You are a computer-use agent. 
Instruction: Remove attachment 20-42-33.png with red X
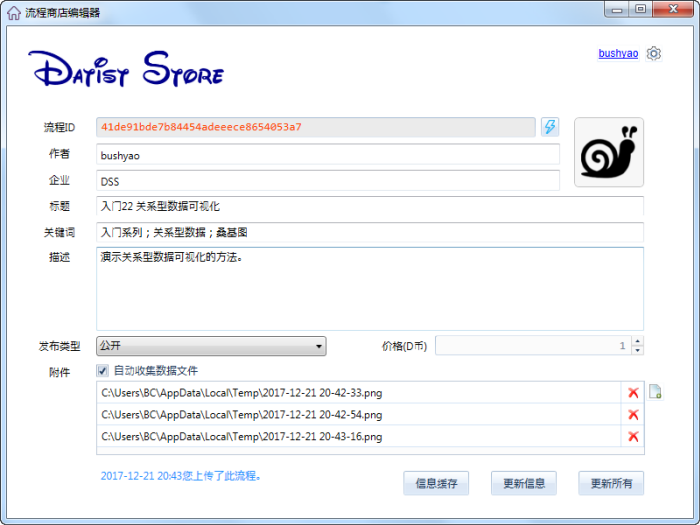(633, 393)
